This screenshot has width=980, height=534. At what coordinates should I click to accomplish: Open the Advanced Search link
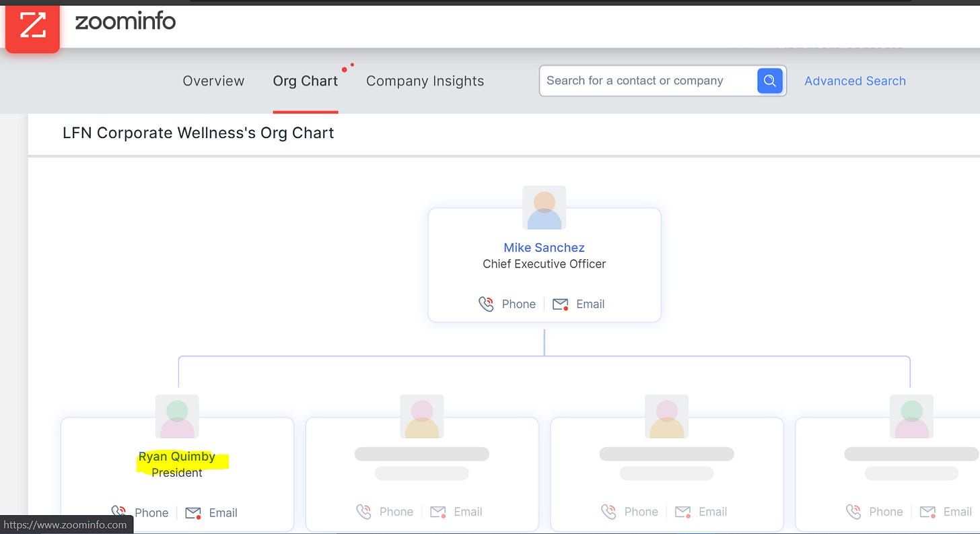pos(855,81)
